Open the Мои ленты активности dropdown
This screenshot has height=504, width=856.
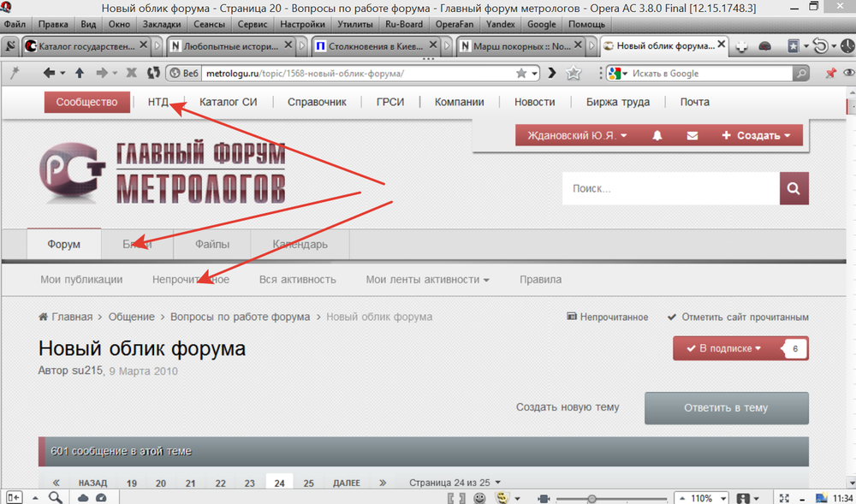(x=427, y=280)
